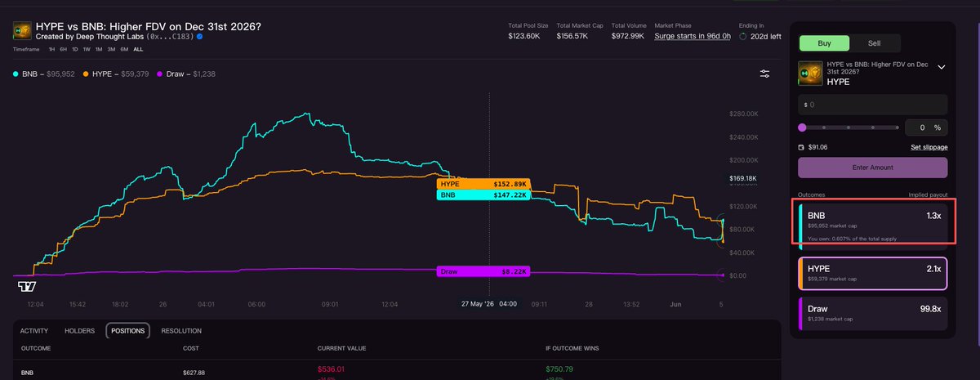Expand the outcome selector chevron
The height and width of the screenshot is (380, 980).
click(941, 68)
